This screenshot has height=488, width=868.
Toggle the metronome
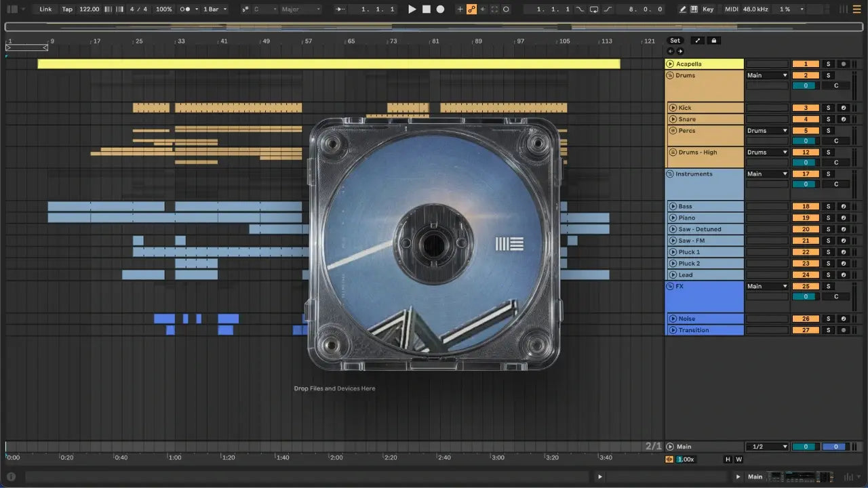click(184, 9)
